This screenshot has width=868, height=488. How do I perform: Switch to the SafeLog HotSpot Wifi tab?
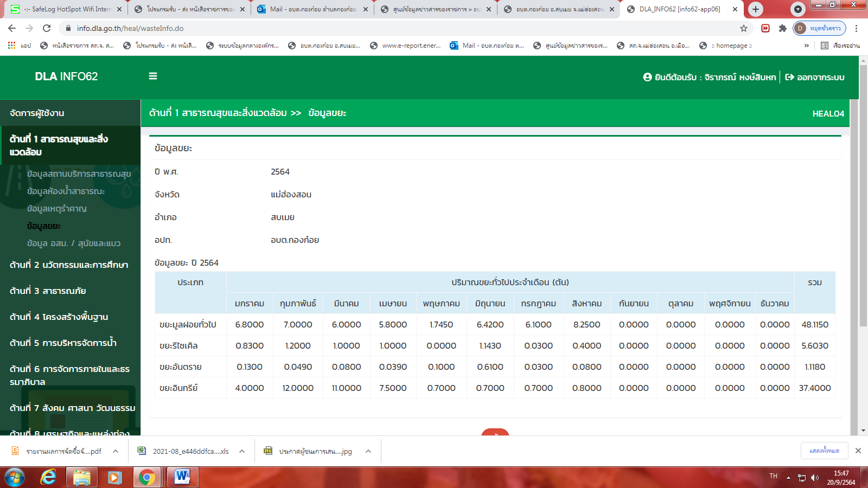pos(65,9)
